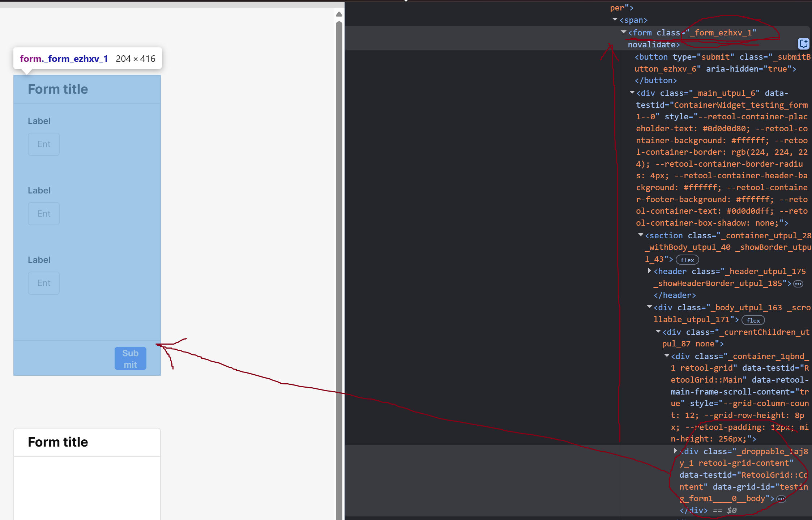Viewport: 812px width, 520px height.
Task: Click the form._form_ezhxv_1 tooltip text
Action: click(64, 59)
